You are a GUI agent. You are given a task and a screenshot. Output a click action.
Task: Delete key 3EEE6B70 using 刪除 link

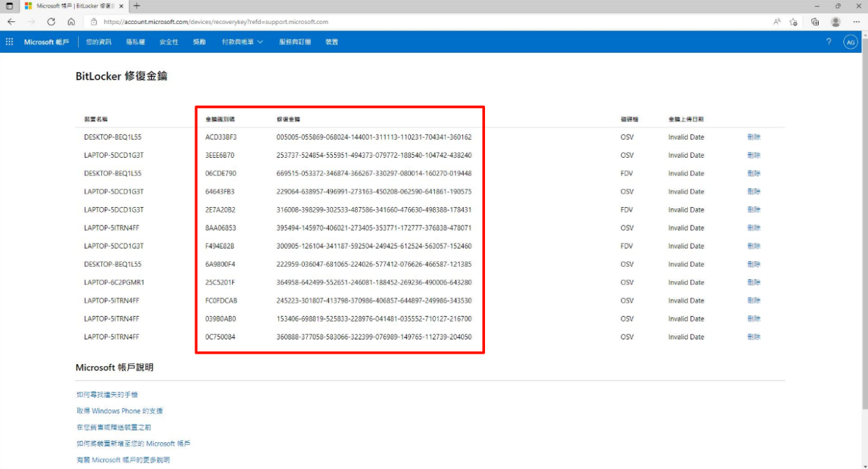(x=754, y=155)
